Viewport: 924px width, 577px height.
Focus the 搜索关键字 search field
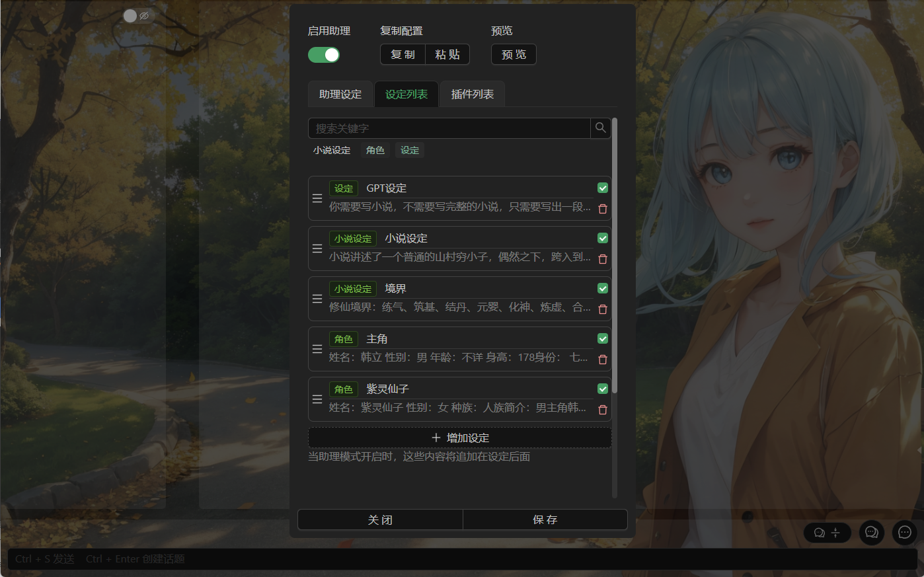pyautogui.click(x=449, y=128)
